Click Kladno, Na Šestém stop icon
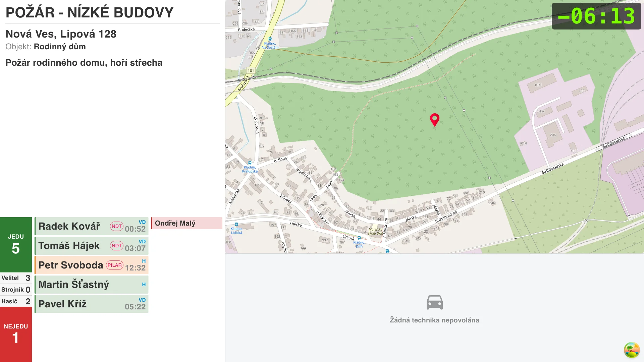Viewport: 644px width, 362px height. [x=270, y=39]
